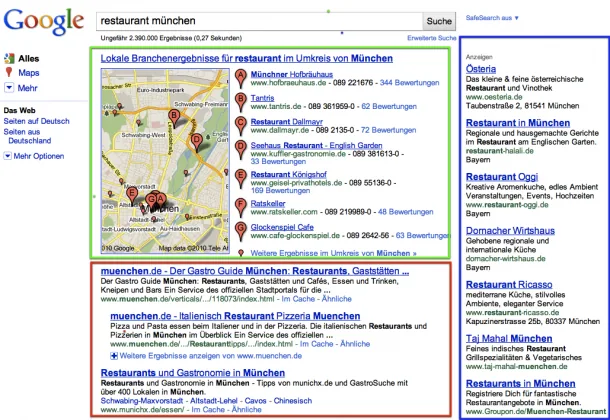Click into the search input field
Viewport: 610px width, 420px height.
(257, 20)
